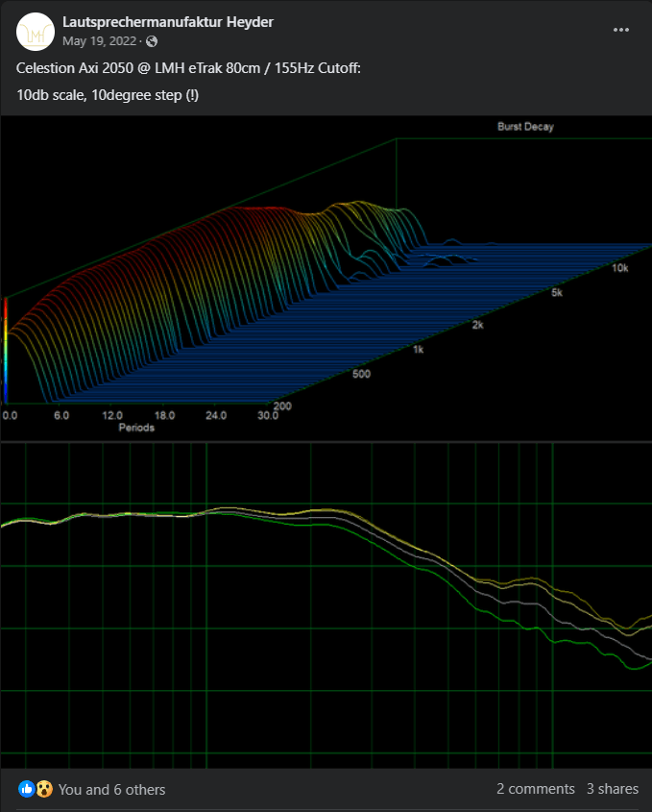Click the '10k' frequency label
This screenshot has width=652, height=812.
[x=620, y=268]
